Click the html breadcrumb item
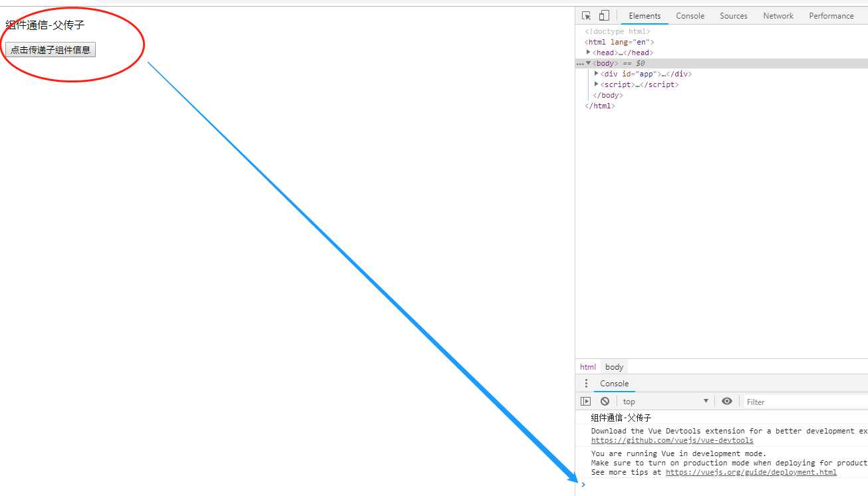Screen dimensions: 868x496 click(588, 367)
